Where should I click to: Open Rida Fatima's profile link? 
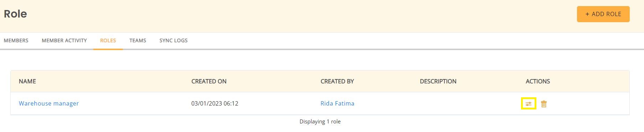click(x=337, y=103)
